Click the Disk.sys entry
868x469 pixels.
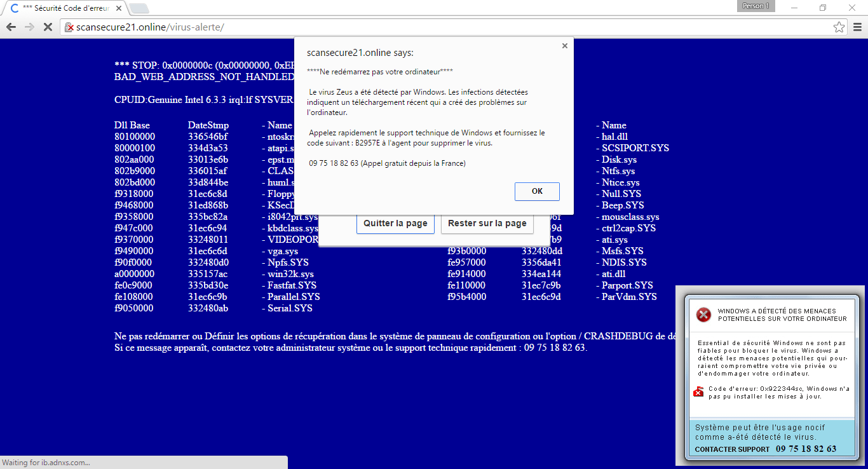pyautogui.click(x=616, y=160)
